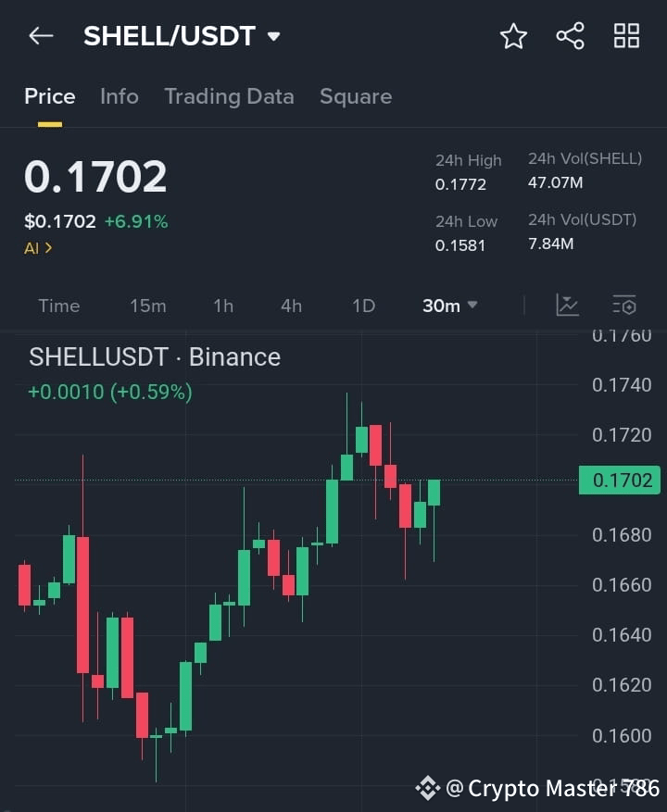
Task: Open the 30m interval dropdown
Action: point(449,306)
